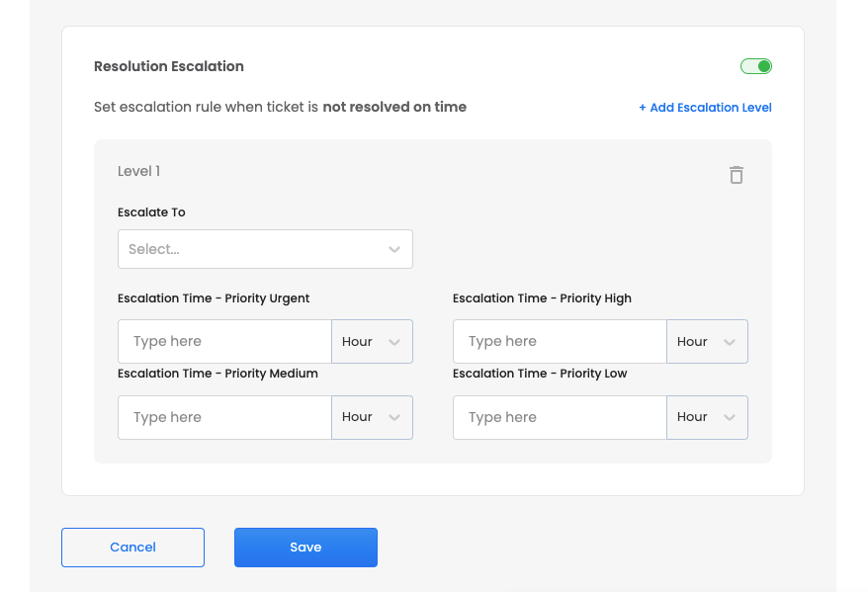Screen dimensions: 868x592
Task: Click the Priority Medium escalation time input
Action: (224, 417)
